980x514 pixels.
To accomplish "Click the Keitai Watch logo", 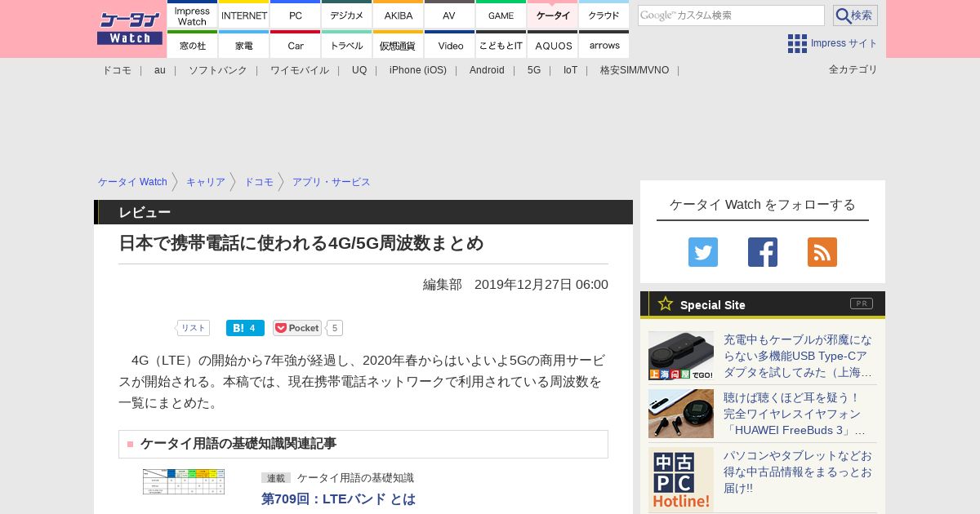I will coord(130,29).
